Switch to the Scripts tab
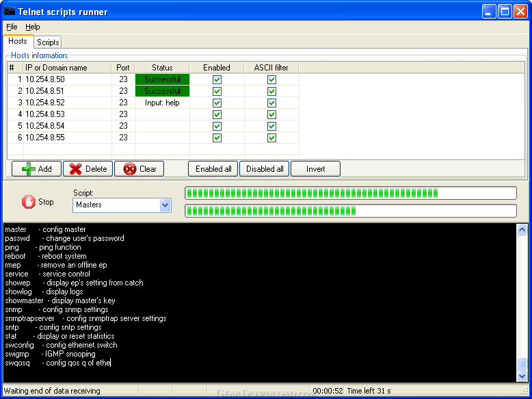 click(x=48, y=42)
